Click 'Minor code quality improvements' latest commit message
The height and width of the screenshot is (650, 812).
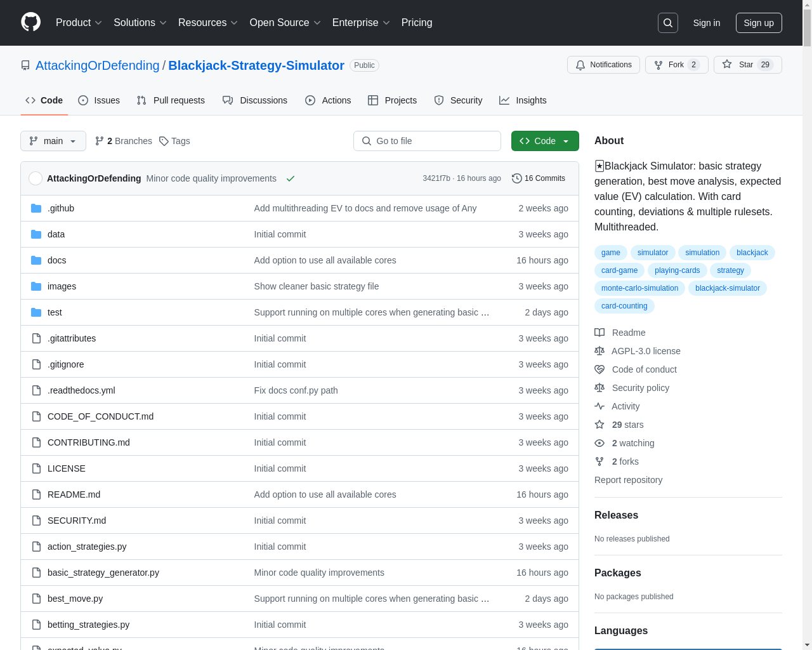click(211, 178)
